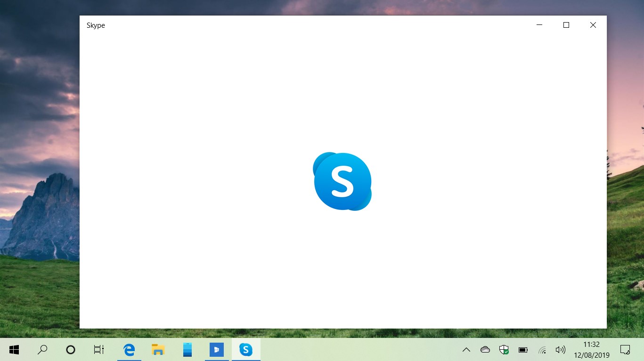Image resolution: width=644 pixels, height=361 pixels.
Task: Select the Skype title bar text
Action: [x=96, y=25]
